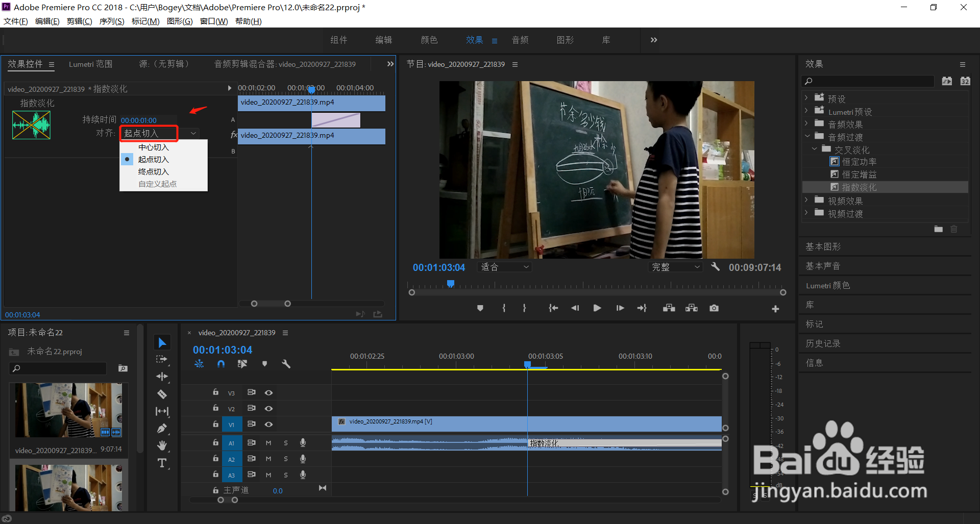Click Add Marker icon in timeline header
Screen dimensions: 980x524
(x=264, y=364)
